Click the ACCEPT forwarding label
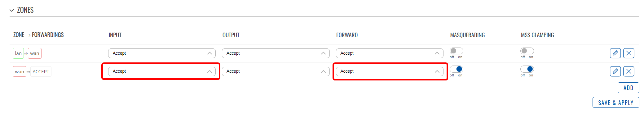The width and height of the screenshot is (644, 114). tap(41, 71)
